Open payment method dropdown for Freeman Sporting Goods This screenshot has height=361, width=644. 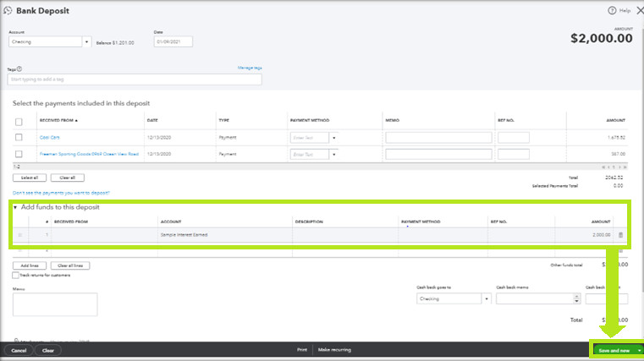[334, 154]
